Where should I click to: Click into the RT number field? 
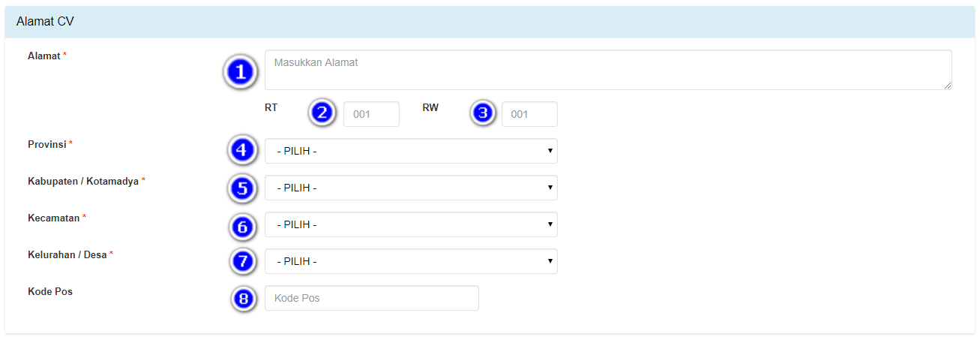[x=371, y=114]
